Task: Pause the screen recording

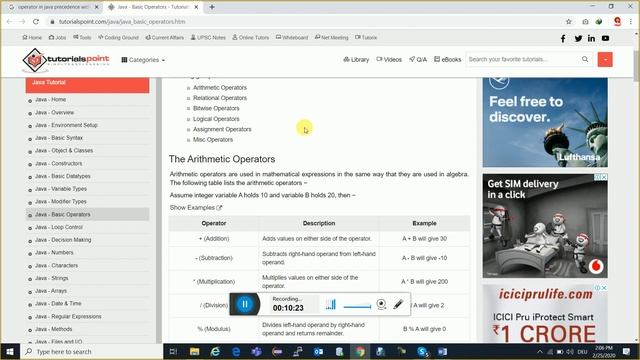Action: [245, 304]
